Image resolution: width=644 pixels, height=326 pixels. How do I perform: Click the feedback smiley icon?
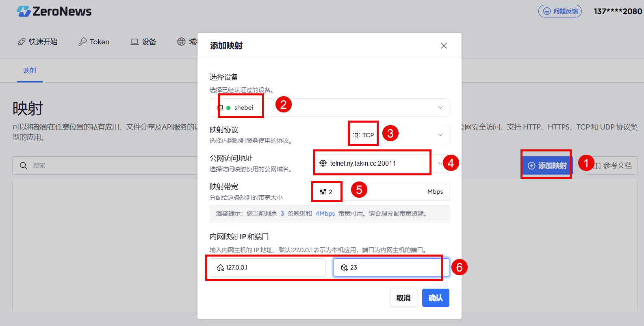pyautogui.click(x=547, y=11)
